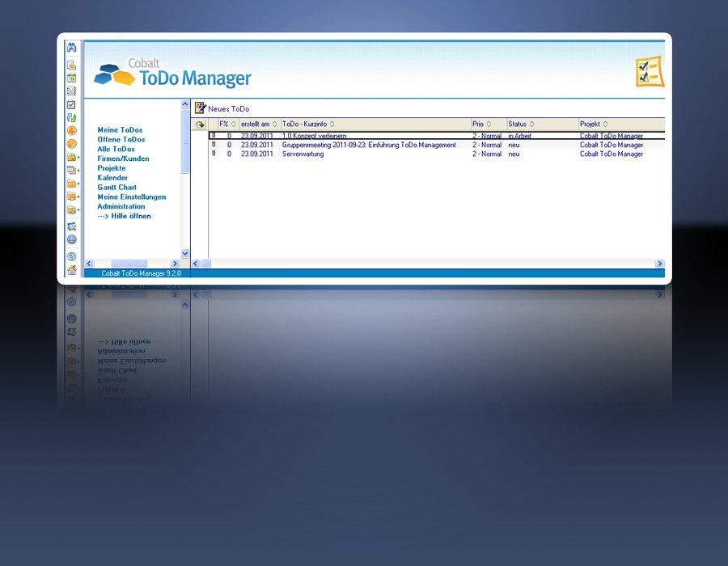This screenshot has width=728, height=566.
Task: Click the navigation panel scroll up arrow
Action: [184, 104]
